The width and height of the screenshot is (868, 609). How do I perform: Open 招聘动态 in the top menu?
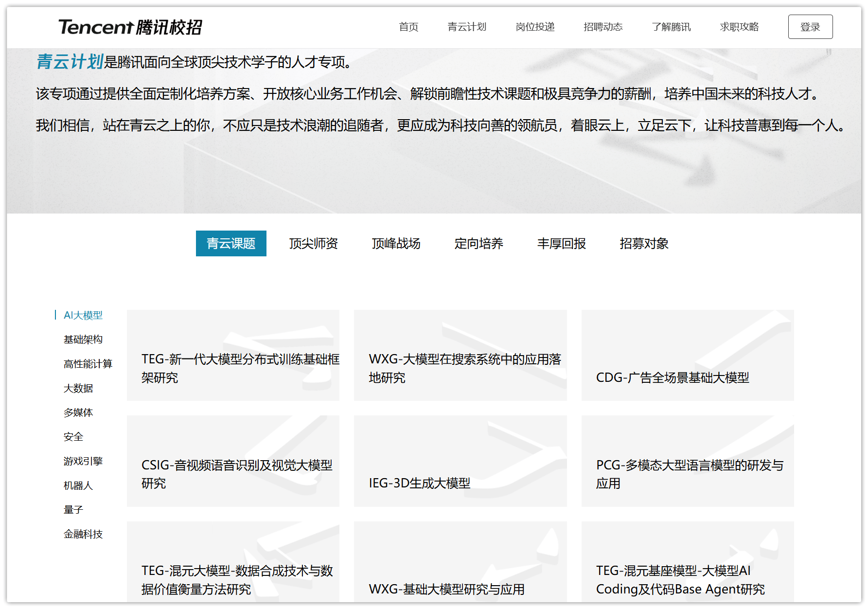[x=603, y=27]
